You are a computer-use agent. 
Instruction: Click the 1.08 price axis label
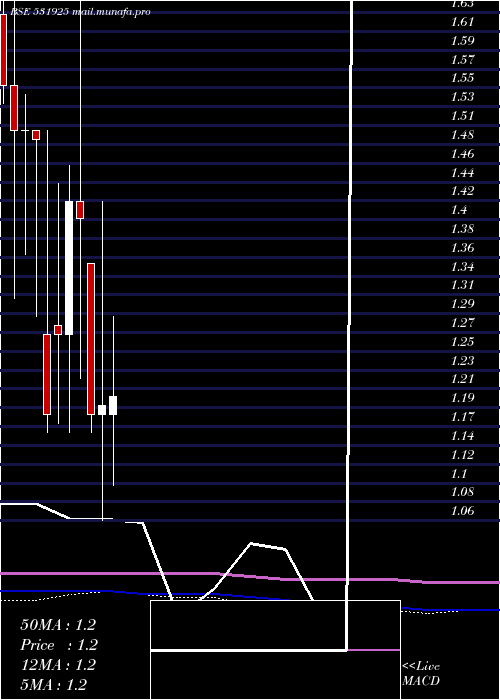[463, 492]
